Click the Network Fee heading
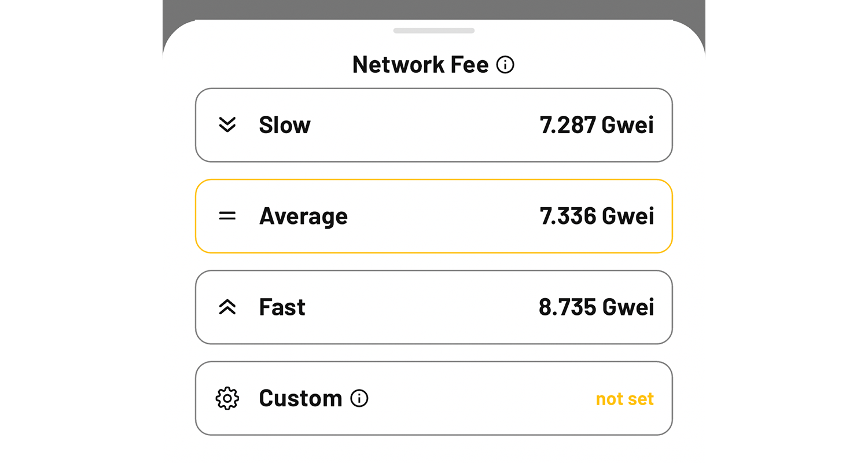This screenshot has height=463, width=868. (421, 64)
